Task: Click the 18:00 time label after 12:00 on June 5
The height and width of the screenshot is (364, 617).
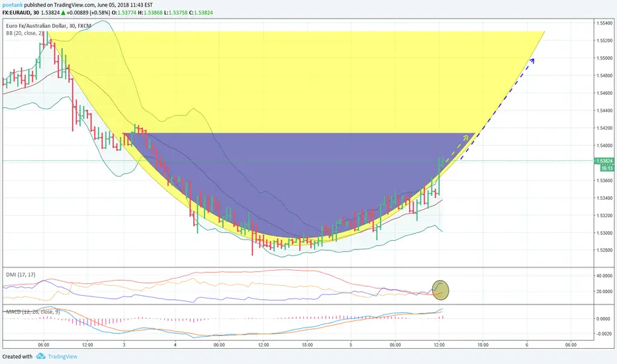Action: (x=483, y=345)
